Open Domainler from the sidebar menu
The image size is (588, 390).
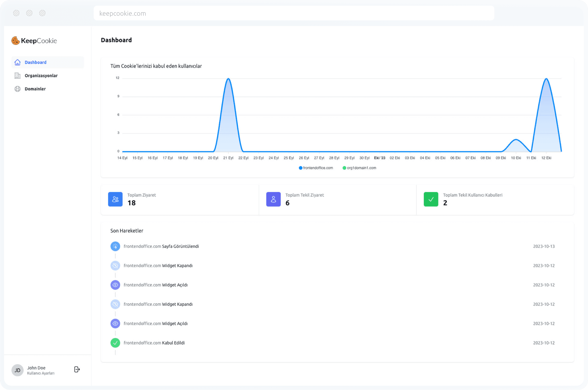[x=35, y=89]
